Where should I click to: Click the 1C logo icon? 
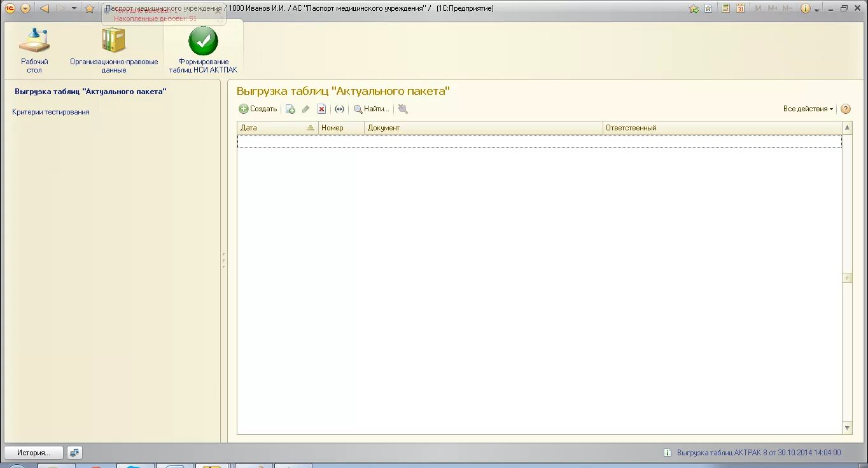10,8
